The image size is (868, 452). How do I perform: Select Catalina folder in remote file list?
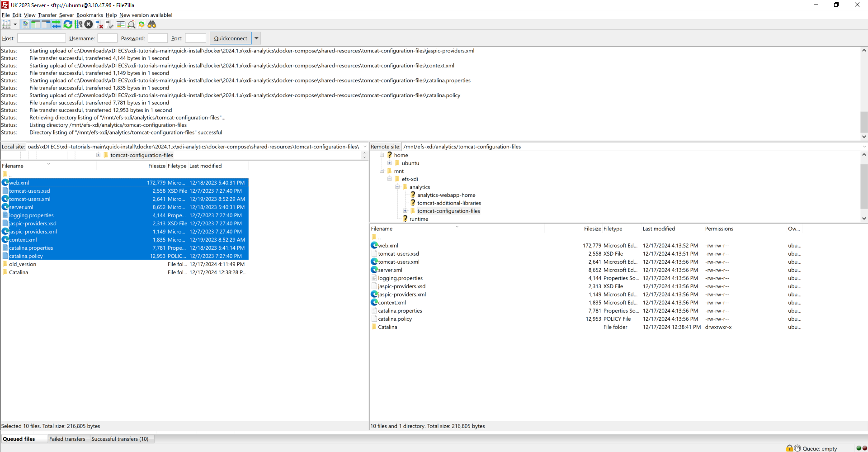(x=387, y=327)
